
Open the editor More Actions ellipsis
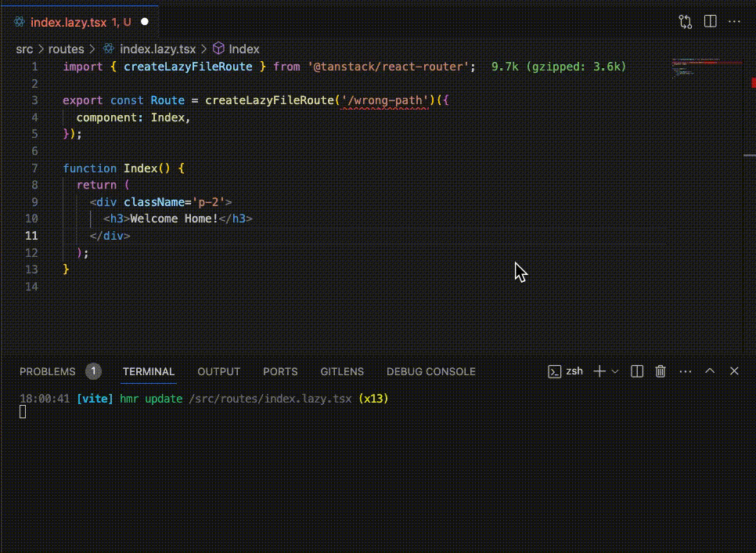coord(734,21)
